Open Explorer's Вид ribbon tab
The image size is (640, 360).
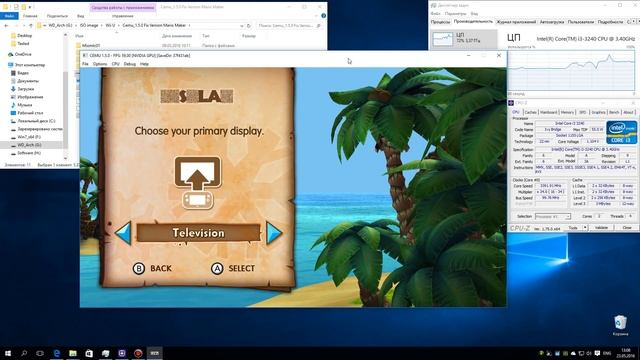[x=80, y=16]
